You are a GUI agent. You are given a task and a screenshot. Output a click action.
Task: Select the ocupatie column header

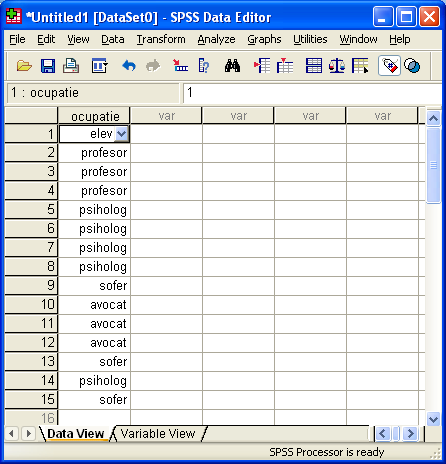(94, 116)
